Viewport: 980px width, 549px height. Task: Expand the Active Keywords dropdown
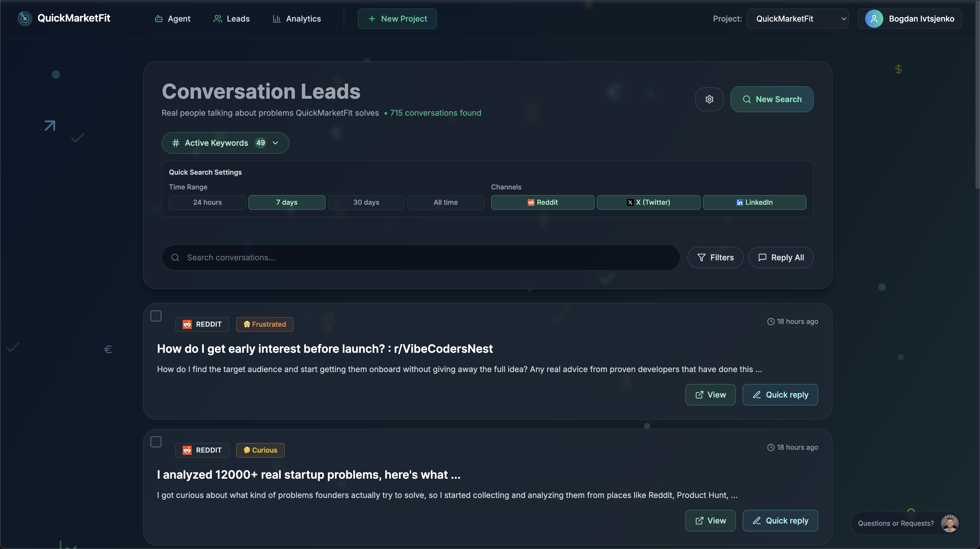275,143
